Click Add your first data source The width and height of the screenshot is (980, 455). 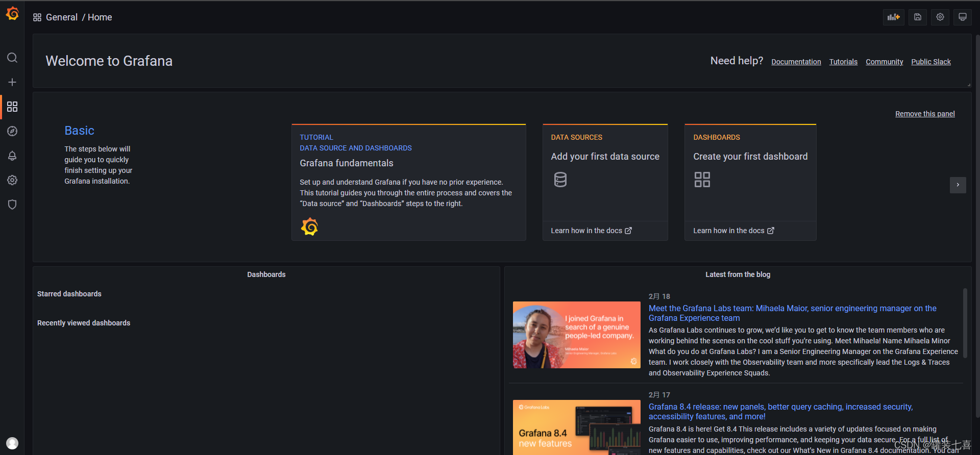pyautogui.click(x=605, y=157)
